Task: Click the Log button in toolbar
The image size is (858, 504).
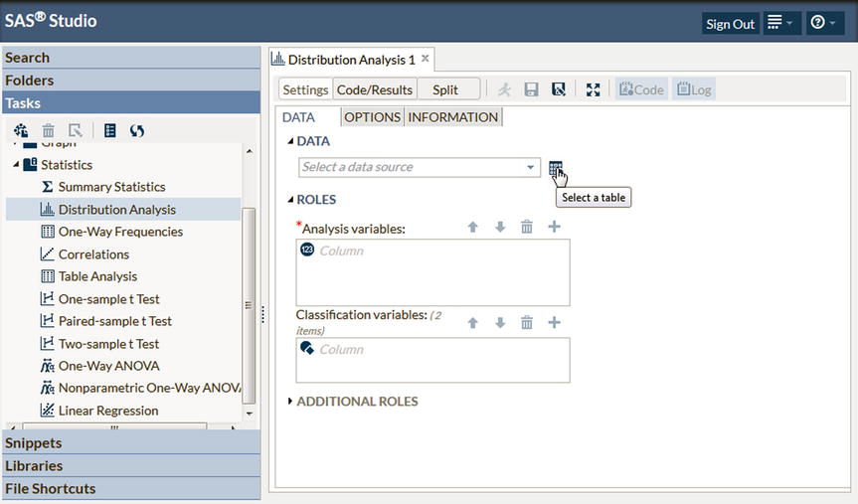Action: click(x=694, y=89)
